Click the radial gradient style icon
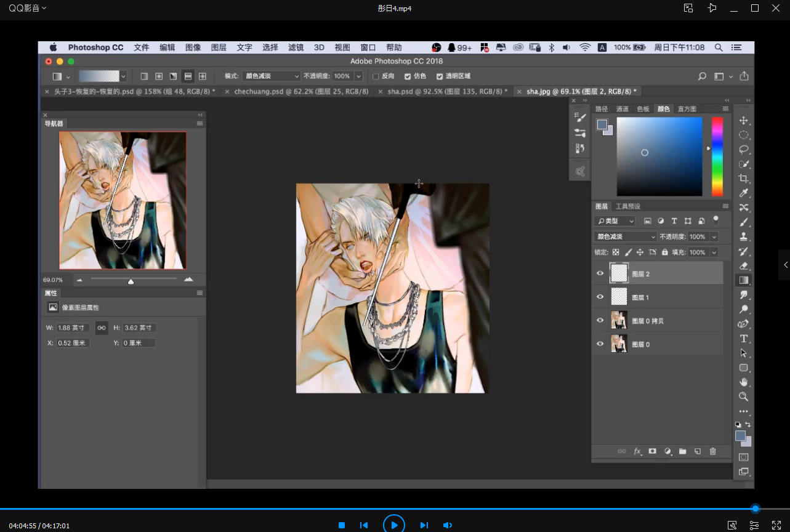790x532 pixels. tap(159, 76)
